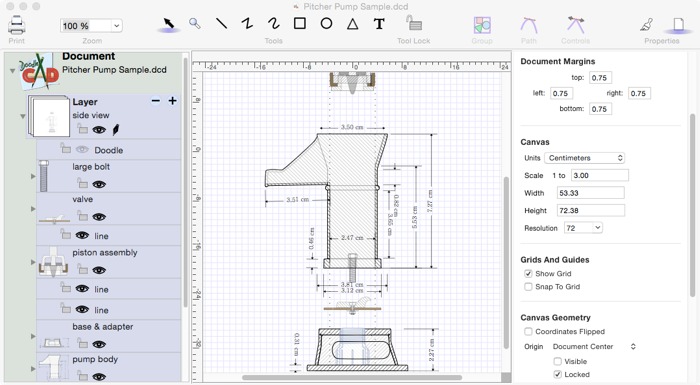Select the straight line tool
The height and width of the screenshot is (385, 700).
221,23
